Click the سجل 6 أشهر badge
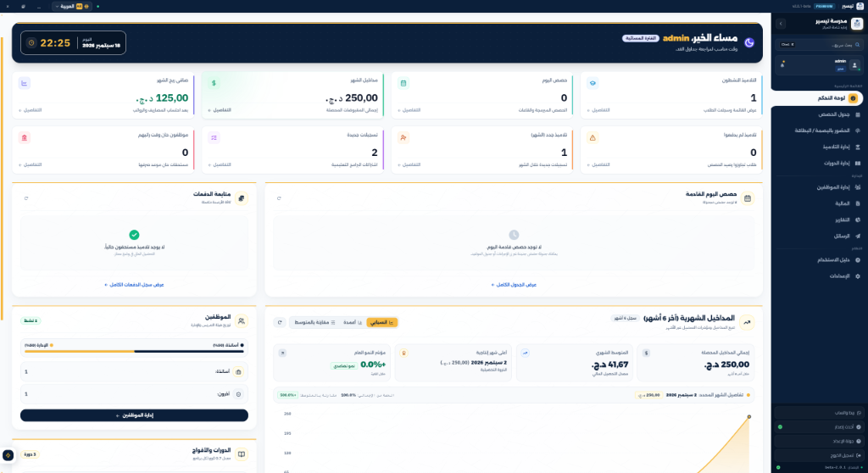 [x=625, y=319]
